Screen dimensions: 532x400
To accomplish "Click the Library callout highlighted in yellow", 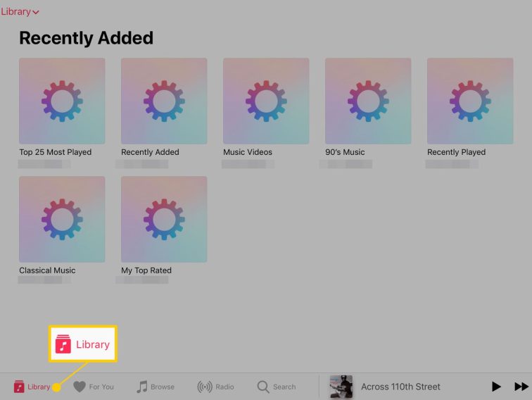I will (82, 344).
